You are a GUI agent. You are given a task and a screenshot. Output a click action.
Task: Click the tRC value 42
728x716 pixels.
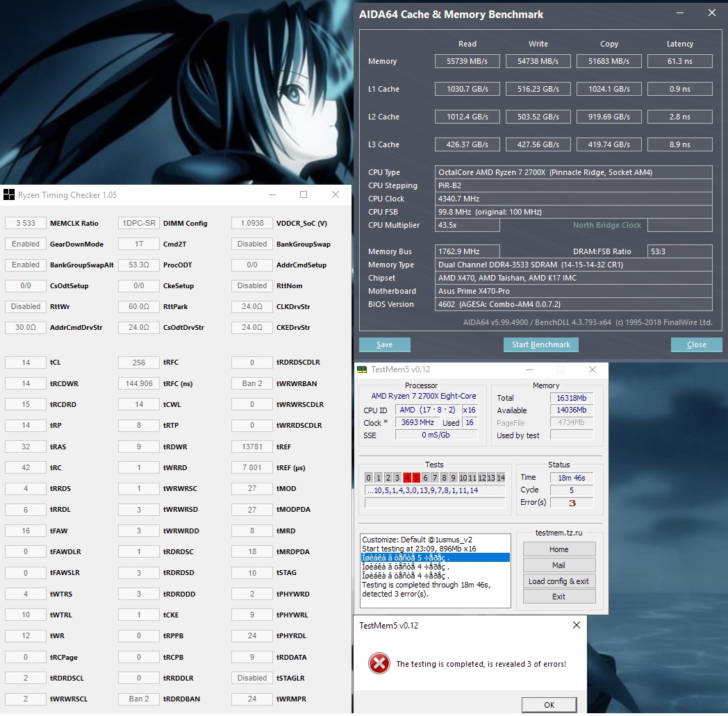[26, 467]
